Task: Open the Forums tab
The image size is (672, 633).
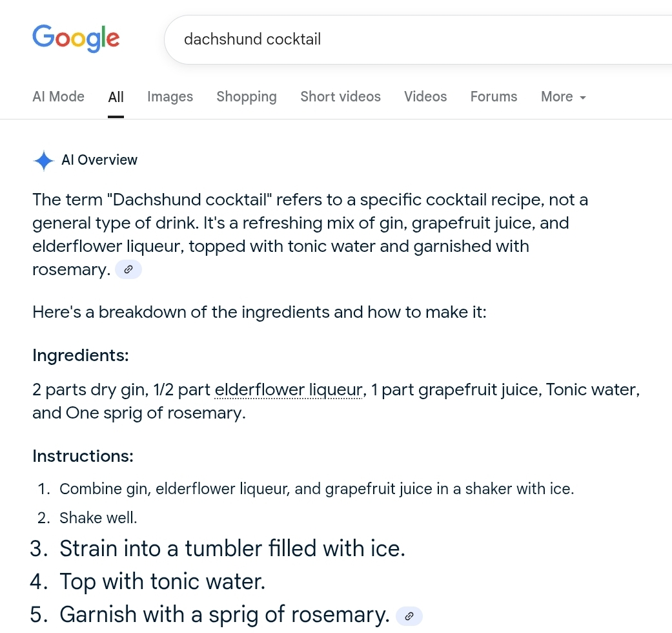Action: pyautogui.click(x=494, y=97)
